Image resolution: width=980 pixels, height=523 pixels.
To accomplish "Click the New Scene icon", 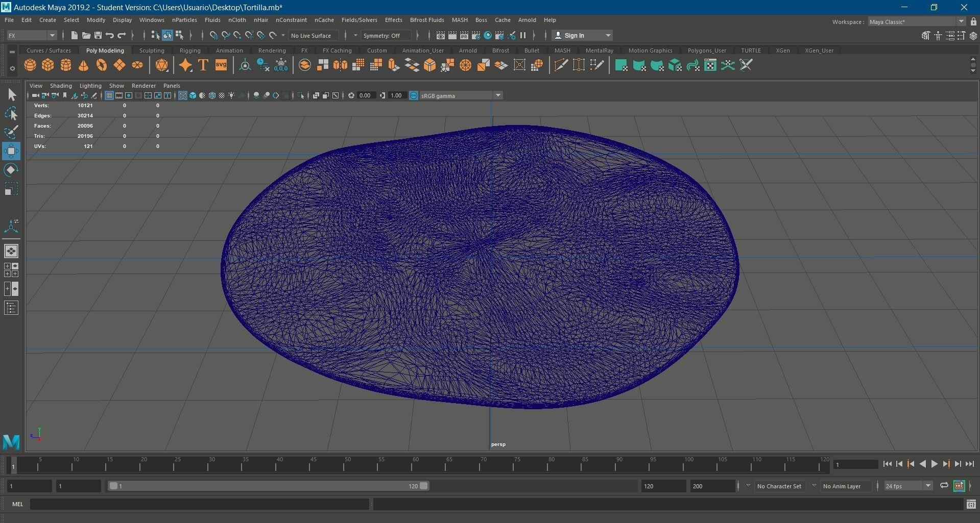I will point(74,35).
